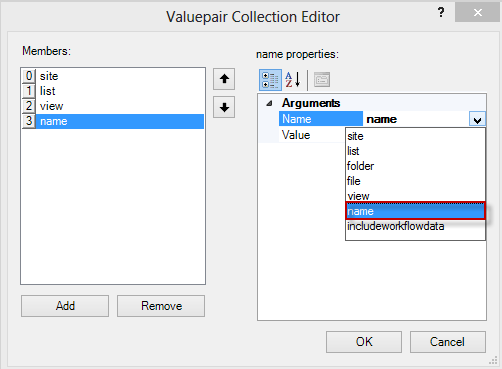Collapse the Arguments category
This screenshot has width=502, height=369.
[269, 103]
